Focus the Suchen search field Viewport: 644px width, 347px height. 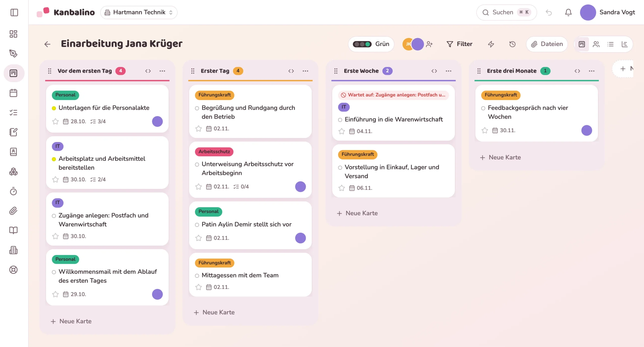[506, 12]
